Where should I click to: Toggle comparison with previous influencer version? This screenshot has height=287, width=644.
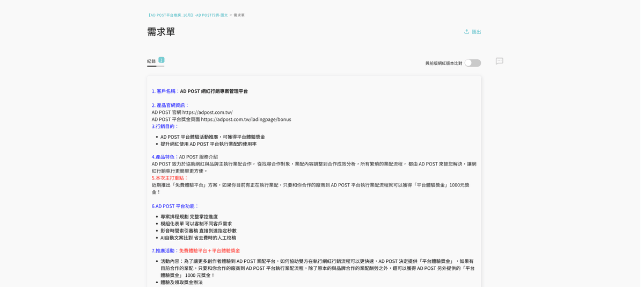point(475,63)
